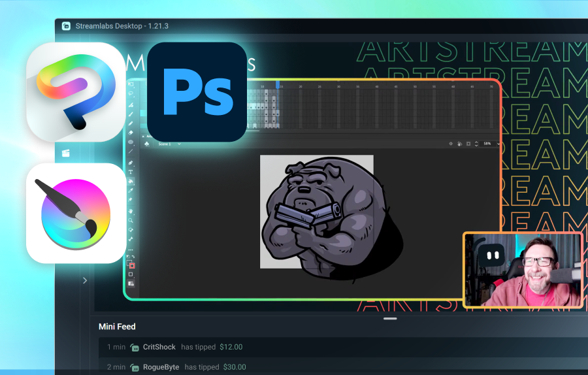This screenshot has height=375, width=588.
Task: Open the clapperboard icon in Streamlabs sidebar
Action: point(65,153)
